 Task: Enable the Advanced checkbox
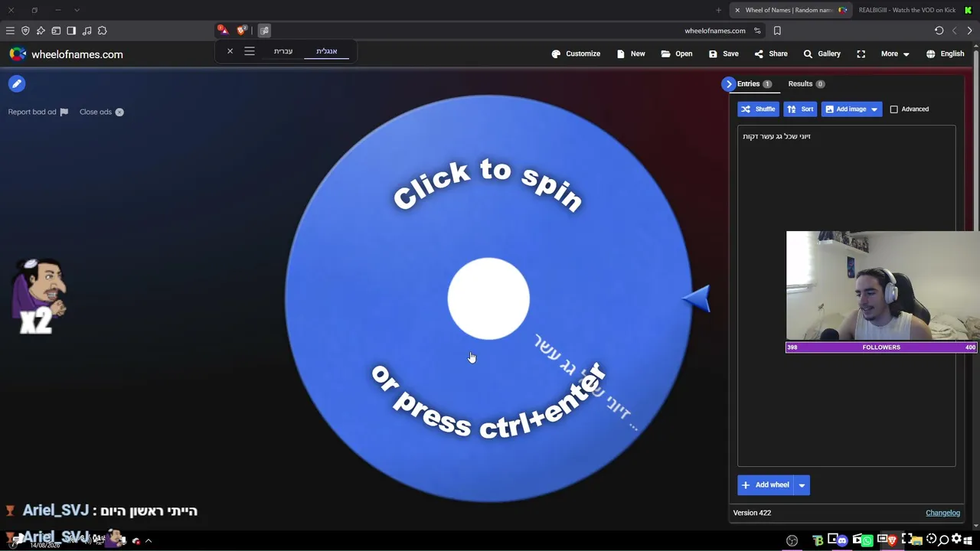[893, 109]
